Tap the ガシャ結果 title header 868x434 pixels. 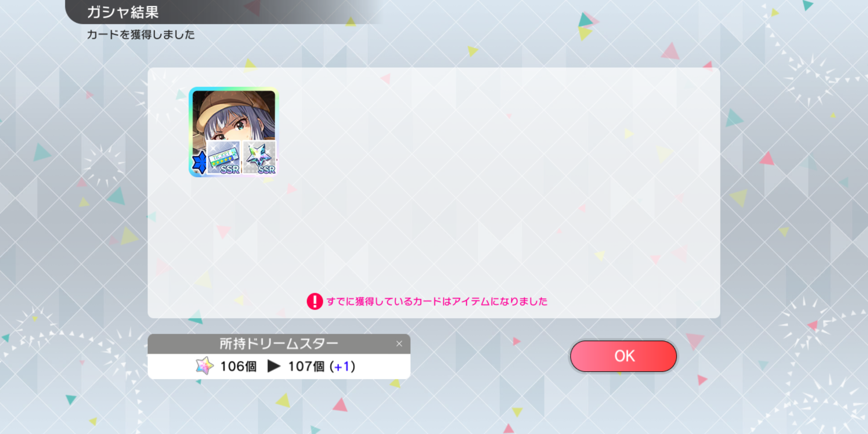123,12
